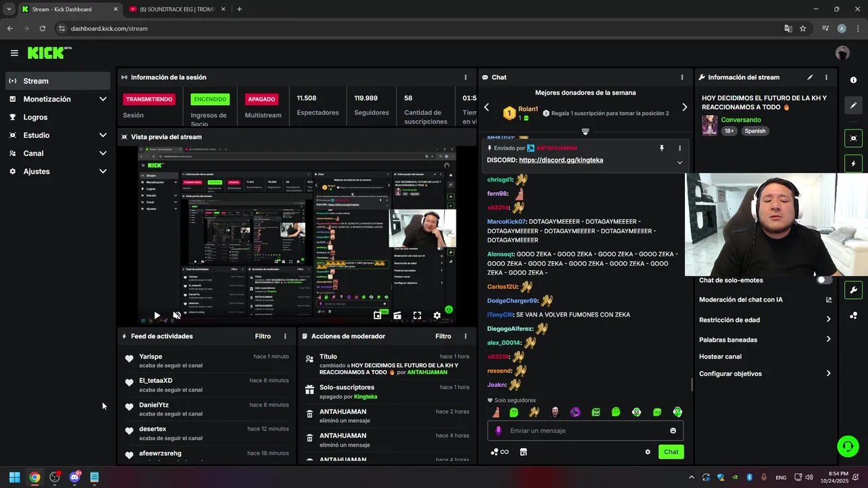Open the emoji picker in chat input
Viewport: 868px width, 488px height.
tap(673, 430)
